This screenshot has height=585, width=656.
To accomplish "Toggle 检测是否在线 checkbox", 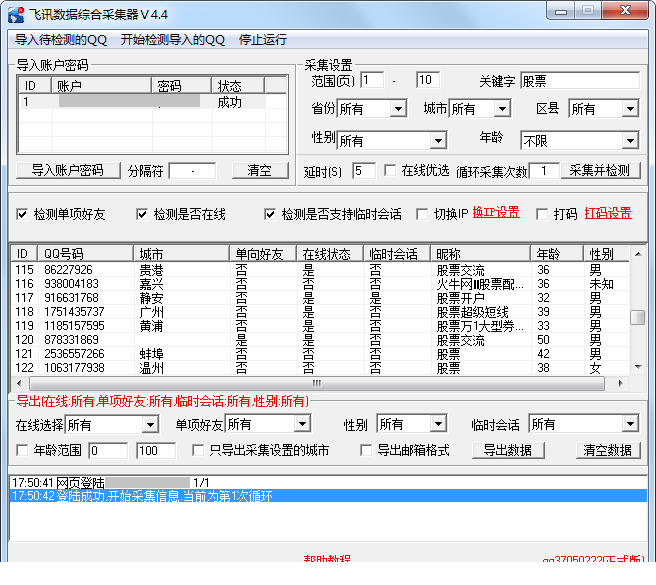I will [x=142, y=214].
